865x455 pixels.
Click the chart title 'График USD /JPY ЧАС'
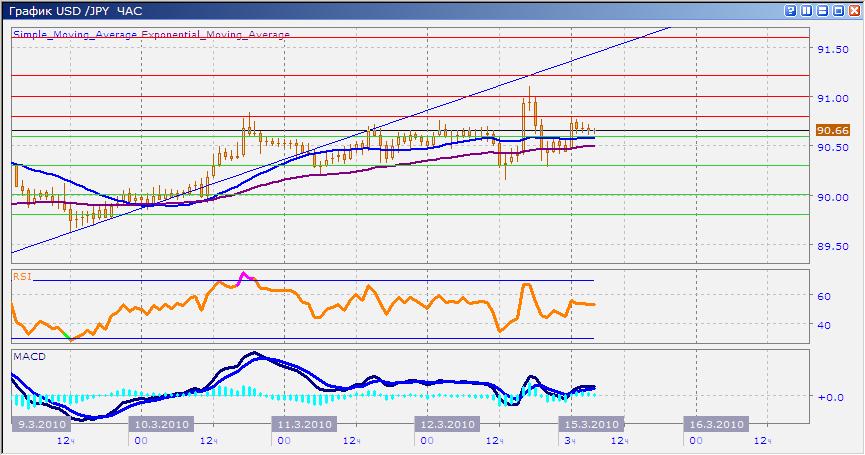click(x=75, y=10)
